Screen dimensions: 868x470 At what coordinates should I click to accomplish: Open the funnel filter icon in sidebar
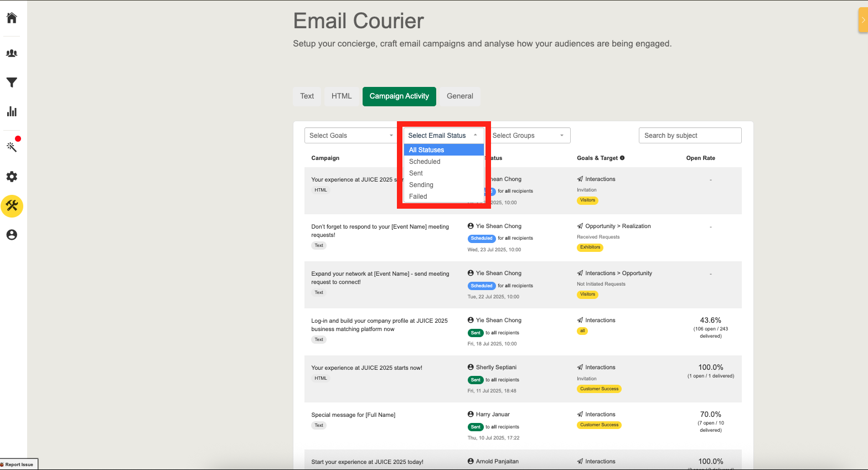point(12,82)
